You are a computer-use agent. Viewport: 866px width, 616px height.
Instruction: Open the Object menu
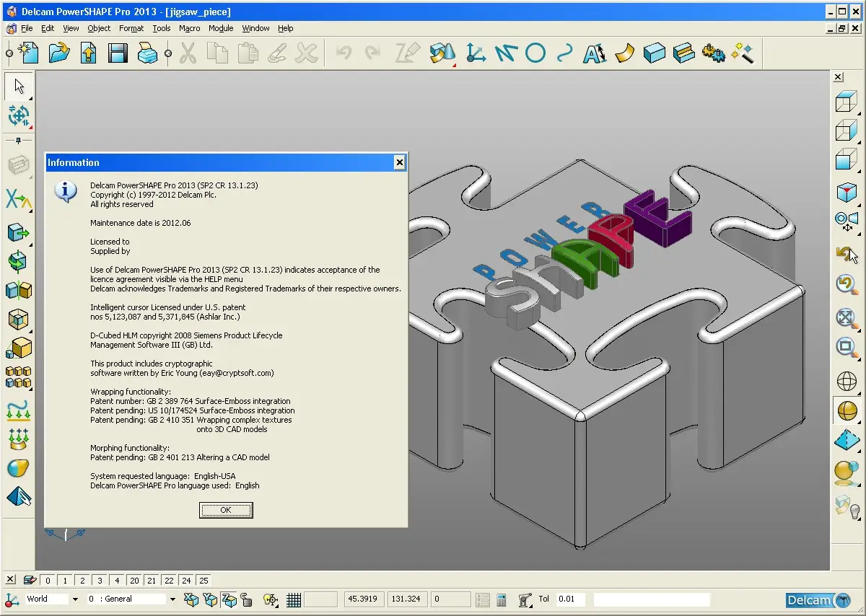pyautogui.click(x=99, y=28)
